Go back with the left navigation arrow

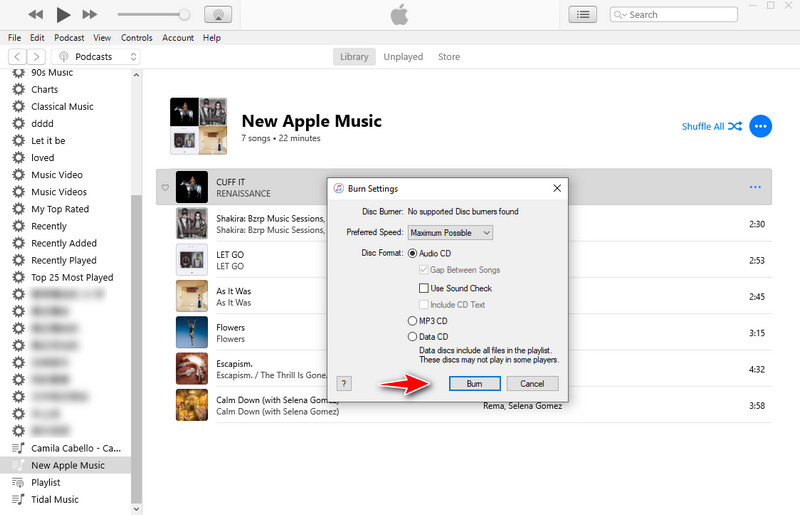pos(17,57)
